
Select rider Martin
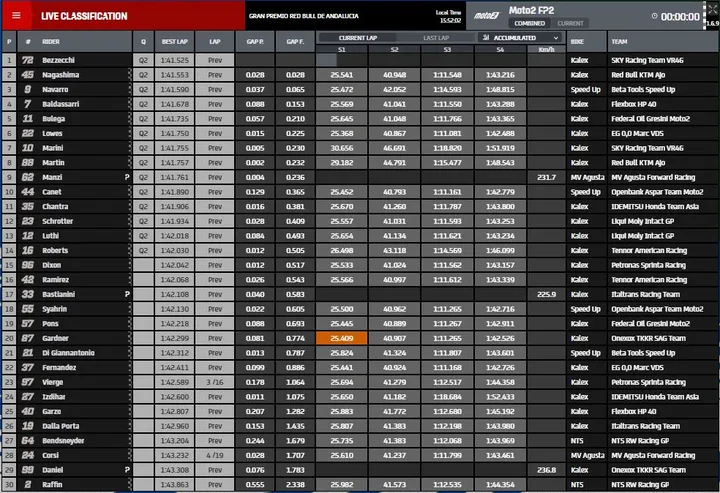pyautogui.click(x=53, y=162)
